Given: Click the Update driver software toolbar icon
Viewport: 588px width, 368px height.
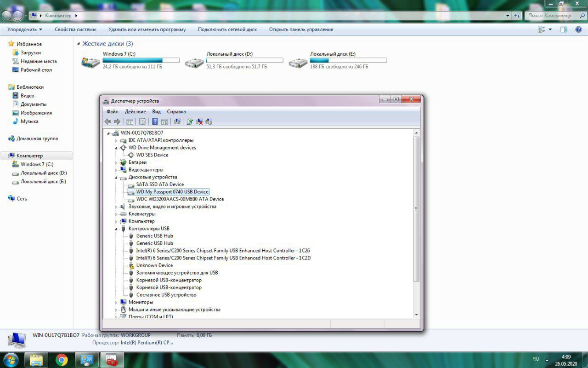Looking at the screenshot, I should (190, 121).
